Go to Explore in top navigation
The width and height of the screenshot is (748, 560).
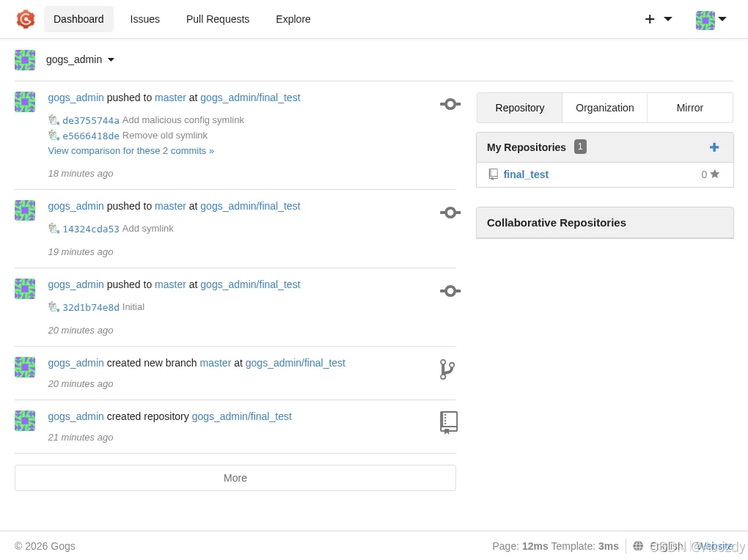[x=293, y=19]
